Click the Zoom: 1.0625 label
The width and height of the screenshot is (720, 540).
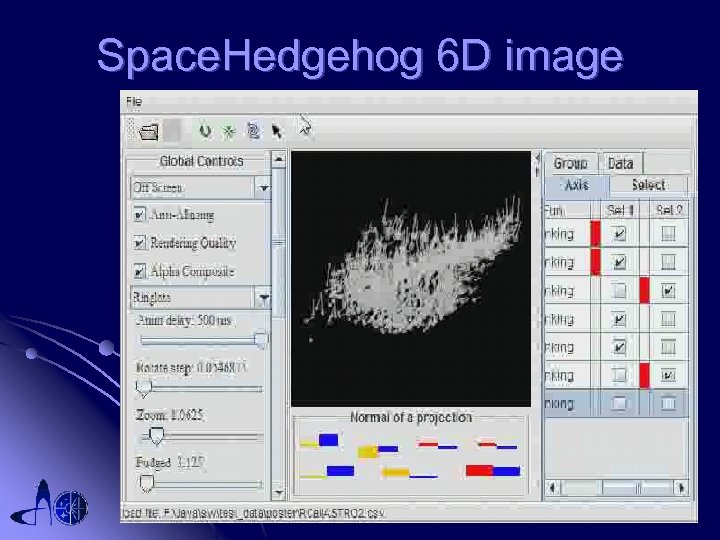point(169,416)
